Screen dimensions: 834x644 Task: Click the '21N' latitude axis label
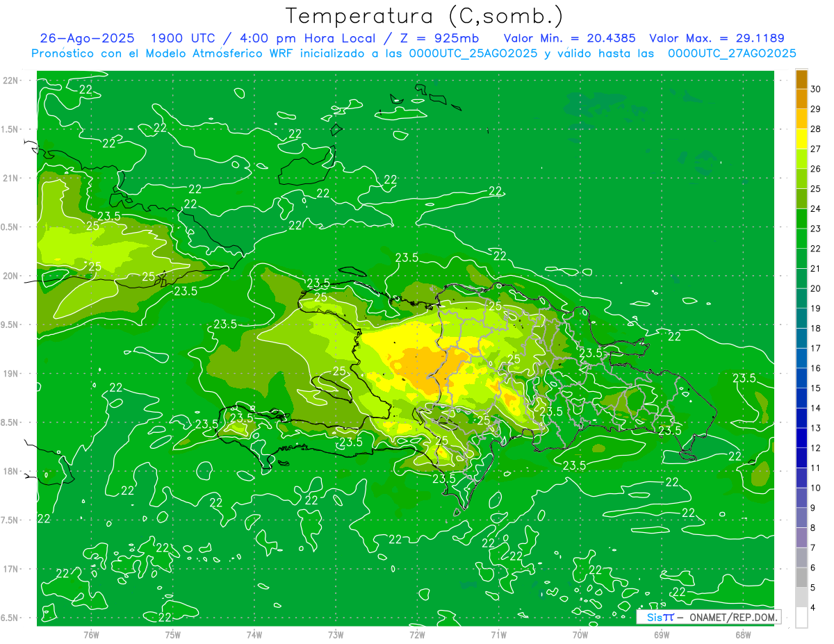coord(11,178)
